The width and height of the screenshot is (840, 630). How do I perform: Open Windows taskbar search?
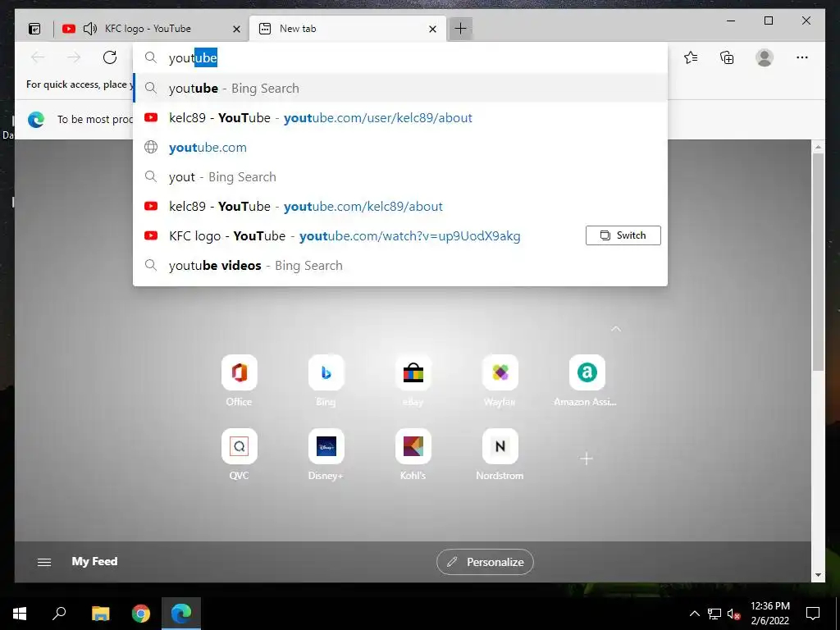[x=59, y=614]
